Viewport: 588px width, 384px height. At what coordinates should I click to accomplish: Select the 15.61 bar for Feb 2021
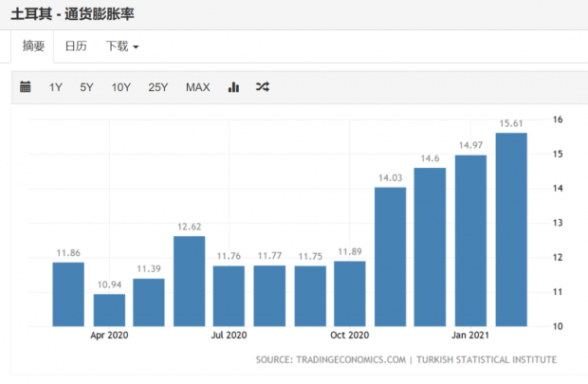click(511, 229)
